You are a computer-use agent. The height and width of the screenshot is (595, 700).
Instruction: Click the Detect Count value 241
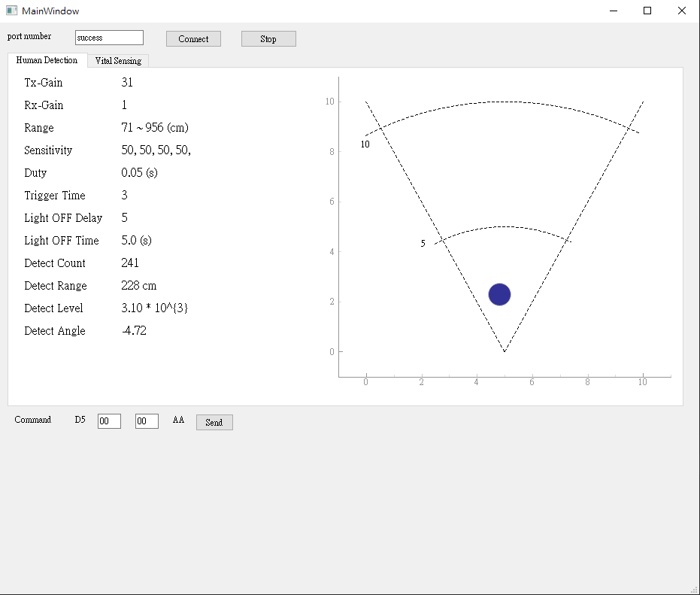click(130, 263)
